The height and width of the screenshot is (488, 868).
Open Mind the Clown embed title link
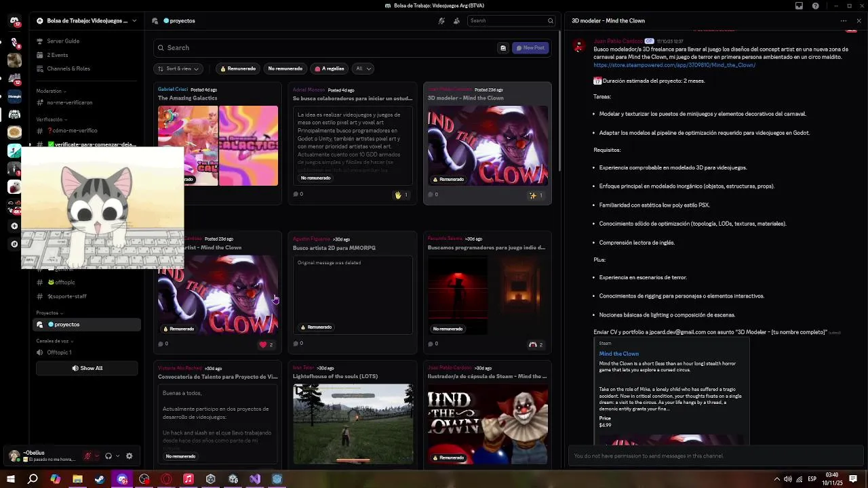(618, 354)
